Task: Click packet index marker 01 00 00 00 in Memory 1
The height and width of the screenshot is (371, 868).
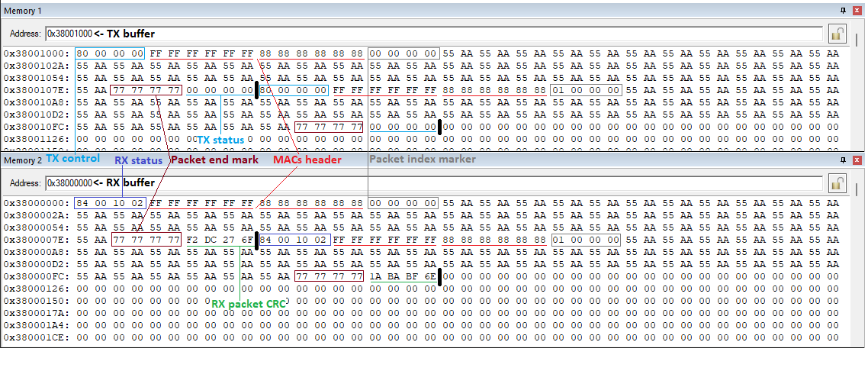Action: pos(586,90)
